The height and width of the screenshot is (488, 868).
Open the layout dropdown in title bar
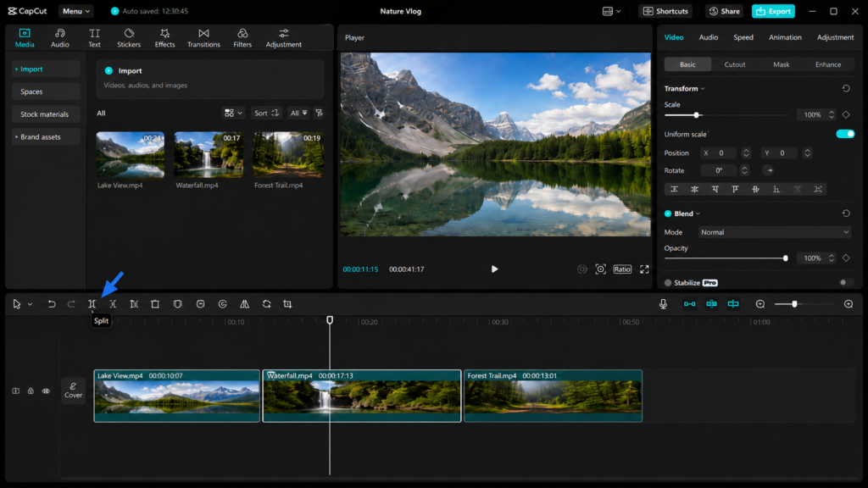coord(611,11)
